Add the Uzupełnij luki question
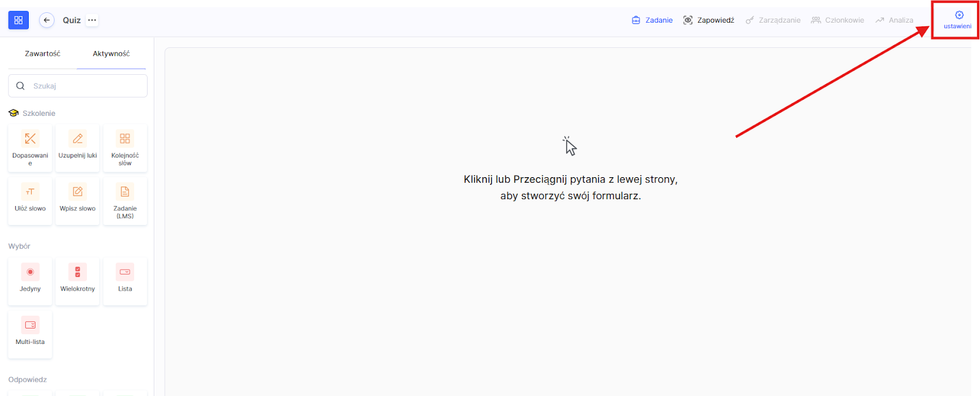The width and height of the screenshot is (980, 396). pos(78,148)
